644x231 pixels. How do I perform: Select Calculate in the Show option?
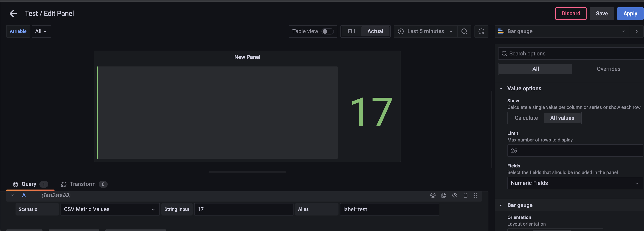click(x=526, y=118)
